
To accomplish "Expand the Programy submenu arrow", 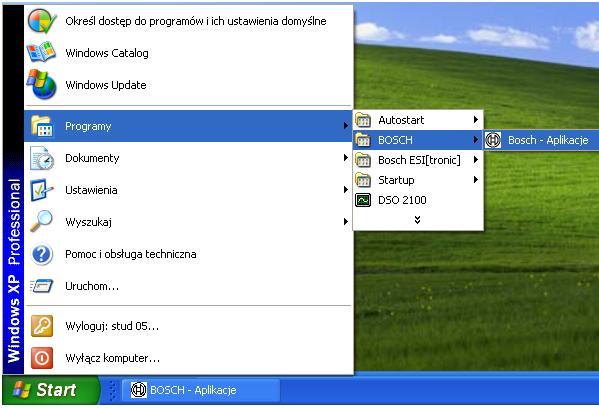I will (x=345, y=125).
